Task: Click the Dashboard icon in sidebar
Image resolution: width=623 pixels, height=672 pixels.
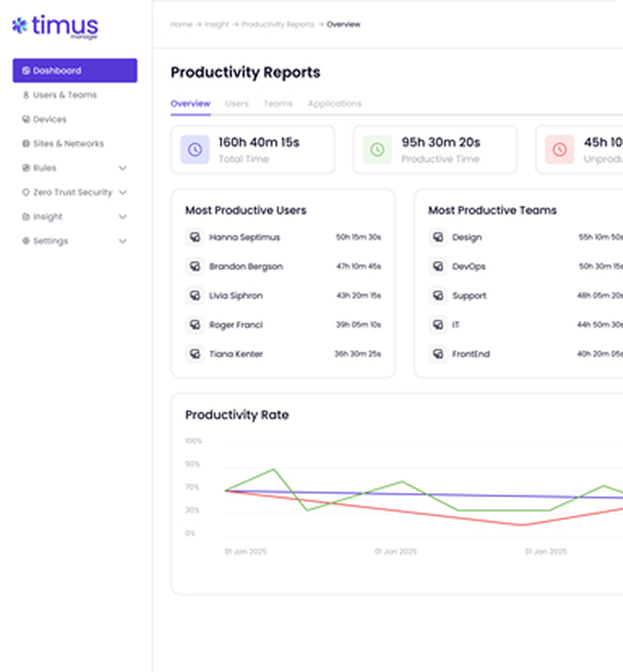Action: pos(26,71)
